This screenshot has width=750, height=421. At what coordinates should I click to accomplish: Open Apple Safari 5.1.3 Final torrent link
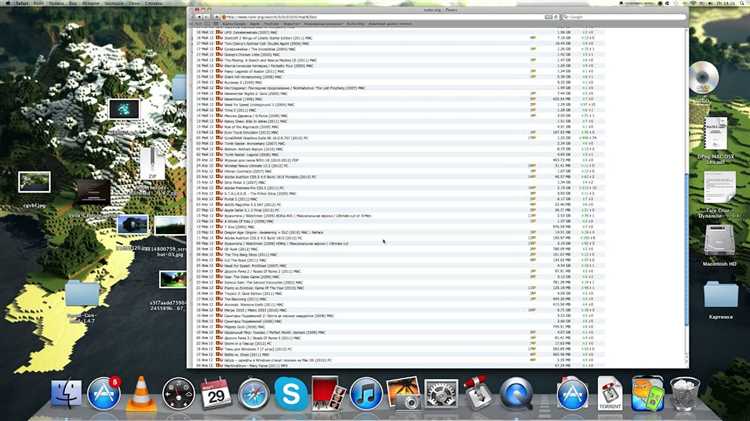click(252, 210)
